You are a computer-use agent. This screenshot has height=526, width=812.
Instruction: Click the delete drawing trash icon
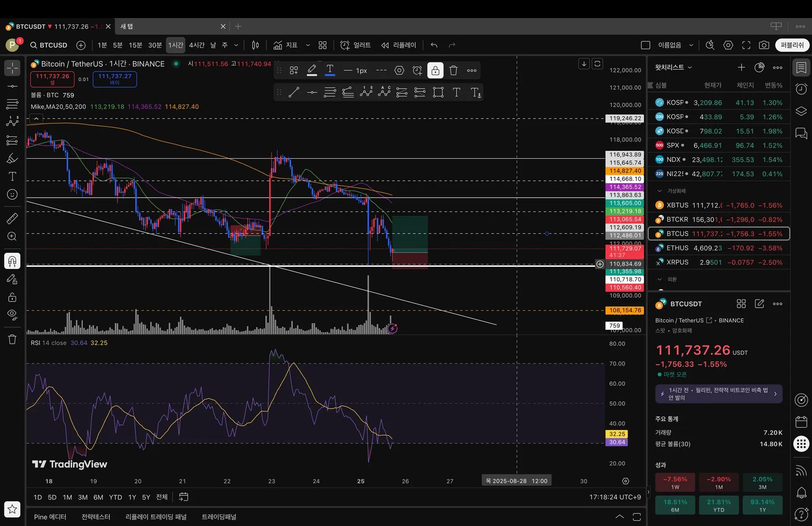[453, 71]
